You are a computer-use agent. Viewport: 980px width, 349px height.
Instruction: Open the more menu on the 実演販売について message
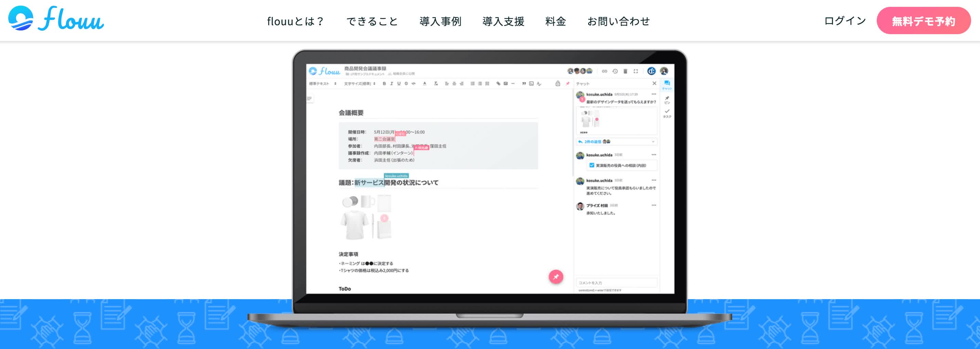(x=653, y=180)
